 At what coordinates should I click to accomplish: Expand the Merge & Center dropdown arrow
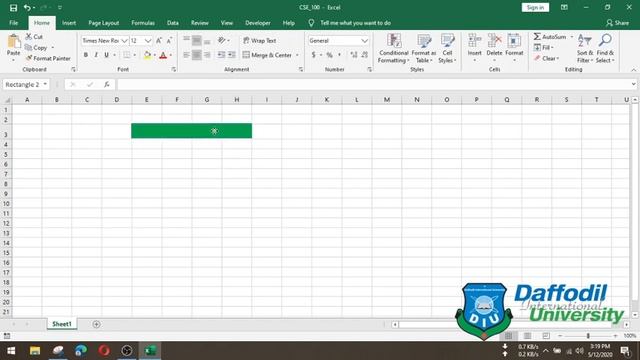click(x=297, y=55)
